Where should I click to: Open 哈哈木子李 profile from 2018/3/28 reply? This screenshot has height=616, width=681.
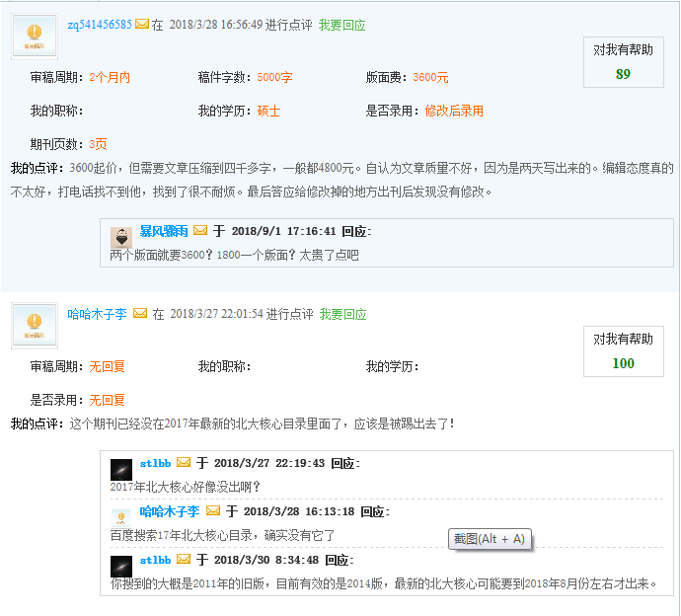(170, 511)
